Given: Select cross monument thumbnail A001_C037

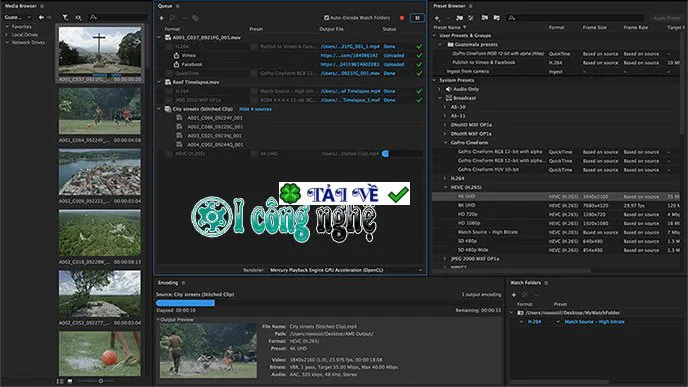Looking at the screenshot, I should (100, 51).
